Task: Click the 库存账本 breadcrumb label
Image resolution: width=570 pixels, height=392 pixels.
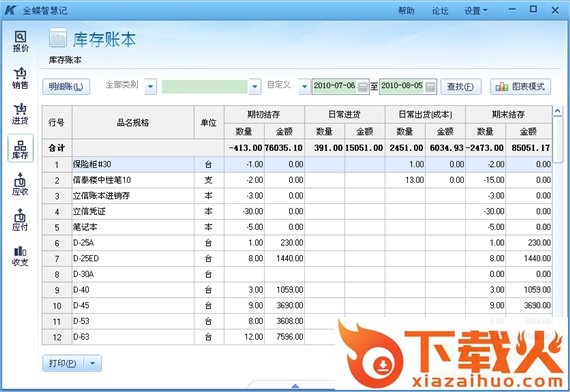Action: (x=65, y=60)
